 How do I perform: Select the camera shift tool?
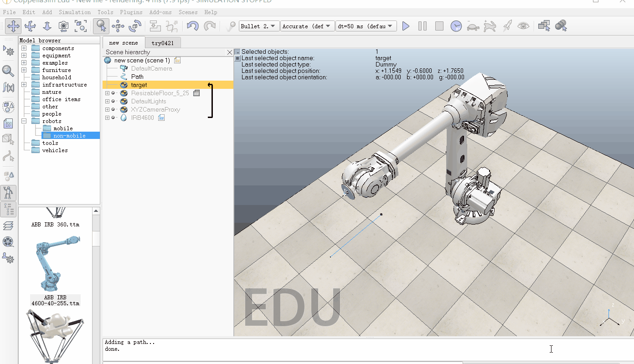point(47,26)
